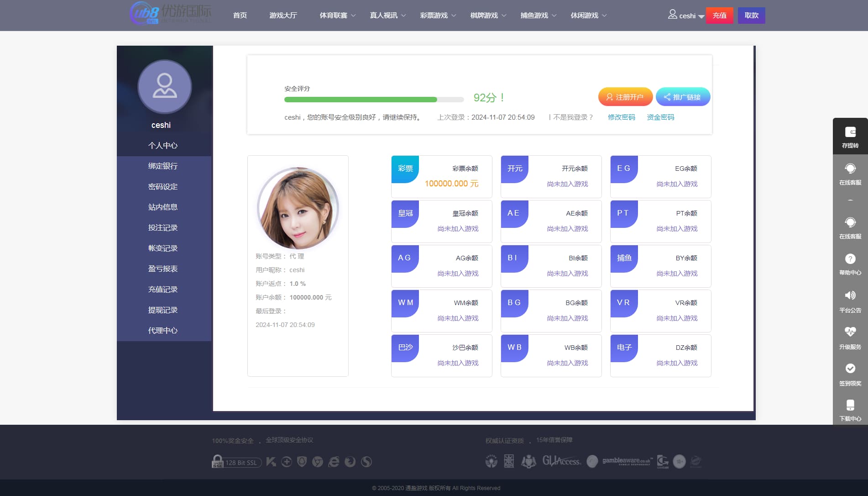Open 升级服务 heart icon
The width and height of the screenshot is (868, 496).
coord(850,332)
